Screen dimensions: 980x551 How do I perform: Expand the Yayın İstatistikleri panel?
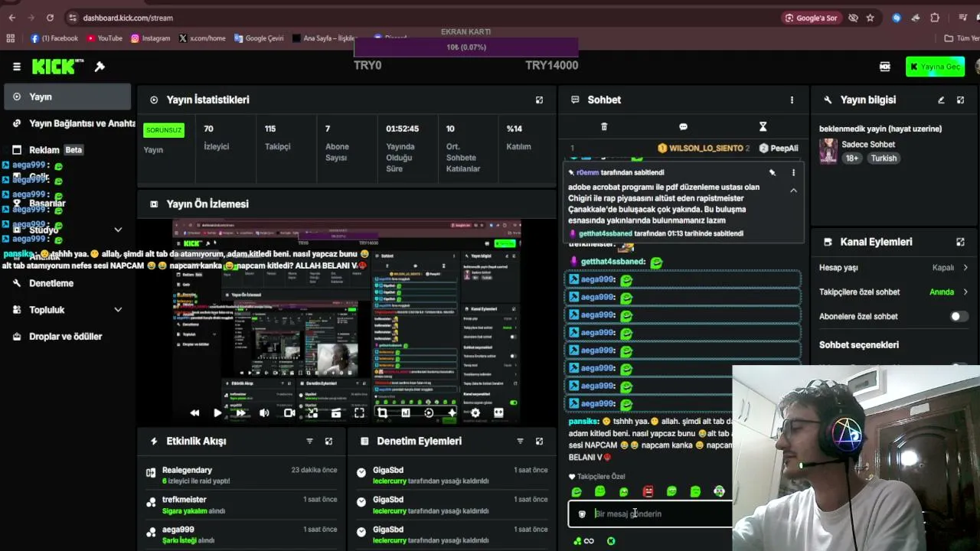click(x=539, y=99)
